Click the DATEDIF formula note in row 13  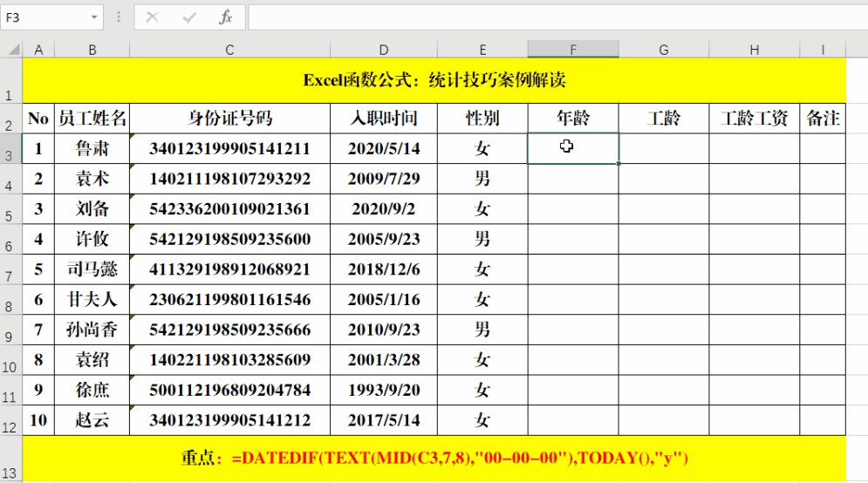[x=434, y=458]
